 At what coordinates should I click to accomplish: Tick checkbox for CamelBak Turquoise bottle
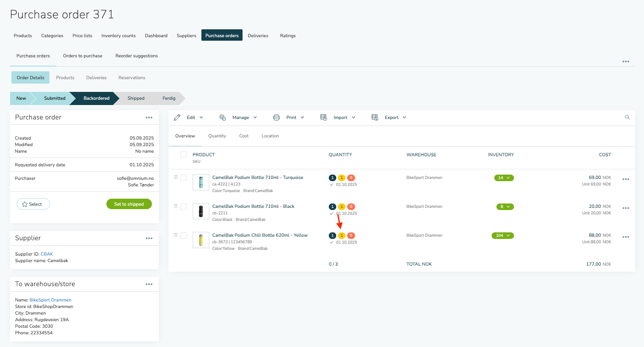(183, 178)
